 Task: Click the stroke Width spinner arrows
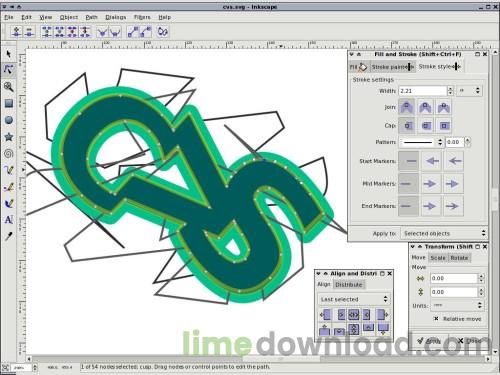[450, 91]
